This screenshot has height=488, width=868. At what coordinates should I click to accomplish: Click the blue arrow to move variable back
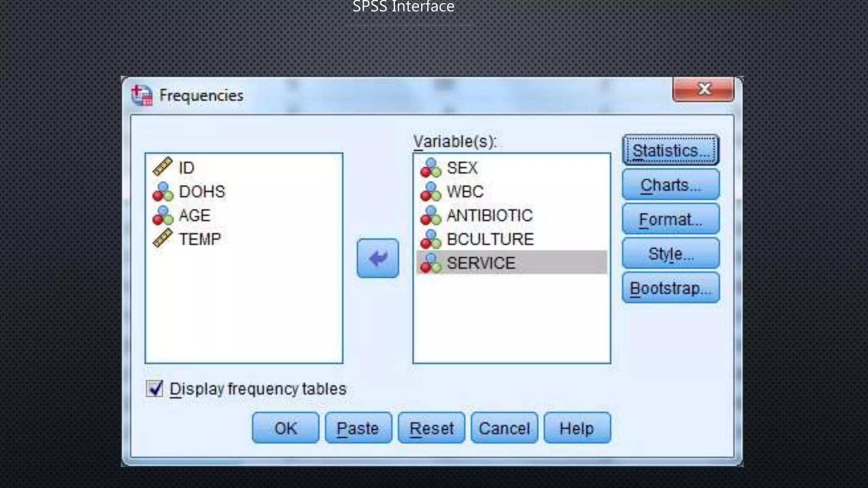378,258
